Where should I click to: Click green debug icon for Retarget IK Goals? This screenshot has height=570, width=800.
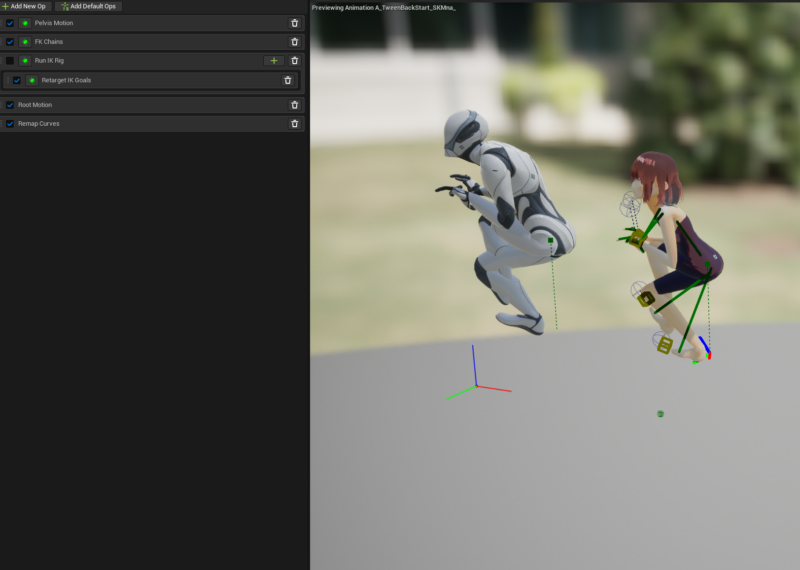tap(32, 80)
